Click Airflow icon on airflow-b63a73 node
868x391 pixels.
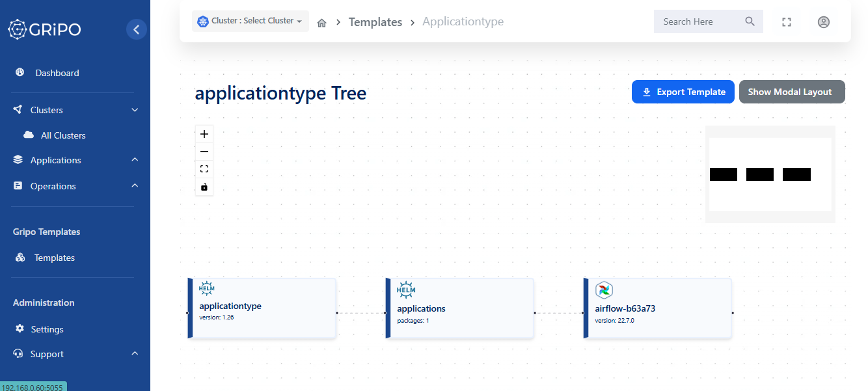click(x=604, y=290)
